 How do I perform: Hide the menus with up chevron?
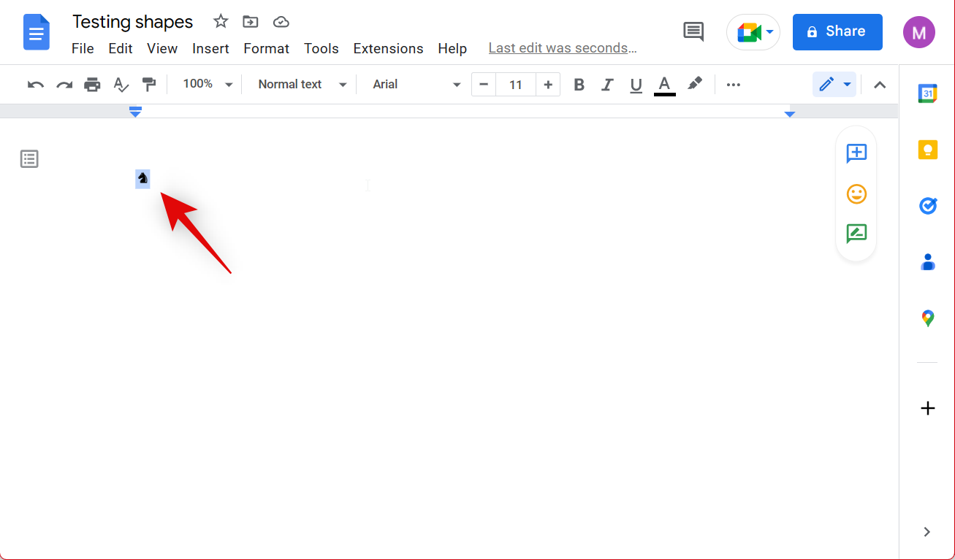[x=880, y=85]
